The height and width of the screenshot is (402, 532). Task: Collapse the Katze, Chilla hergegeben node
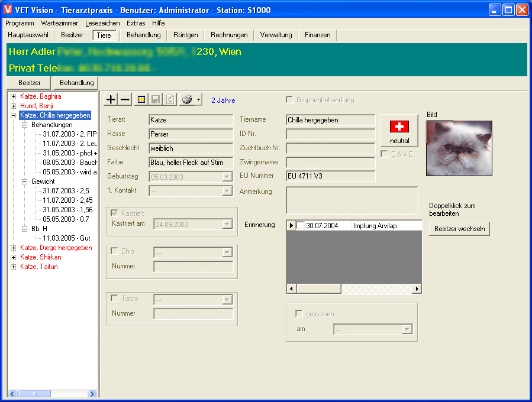point(13,116)
